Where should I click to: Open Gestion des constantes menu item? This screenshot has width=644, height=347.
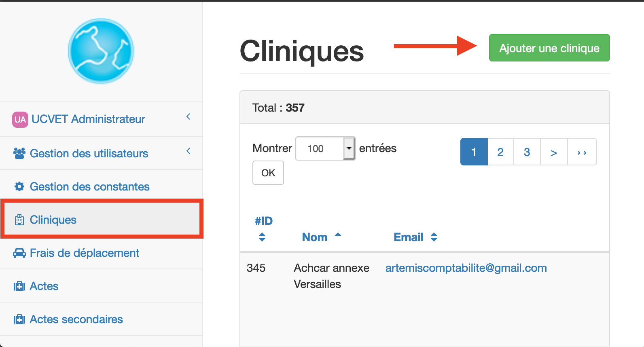pyautogui.click(x=89, y=186)
